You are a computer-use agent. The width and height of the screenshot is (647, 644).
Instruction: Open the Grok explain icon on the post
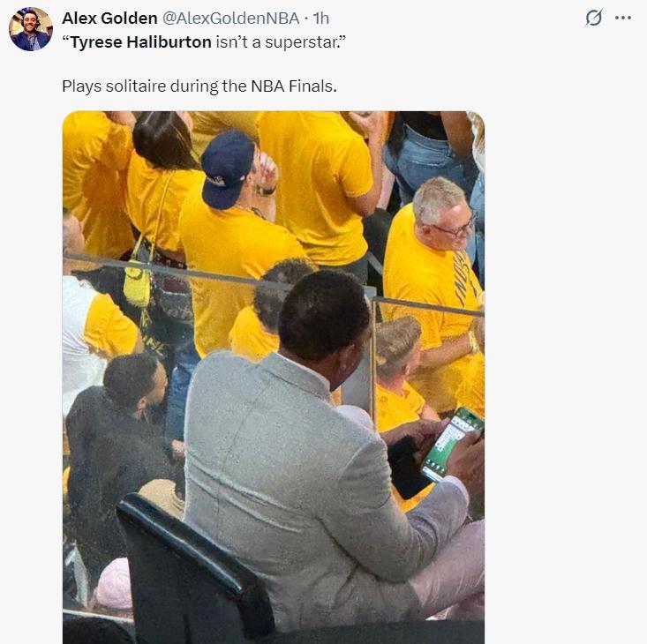(x=594, y=18)
